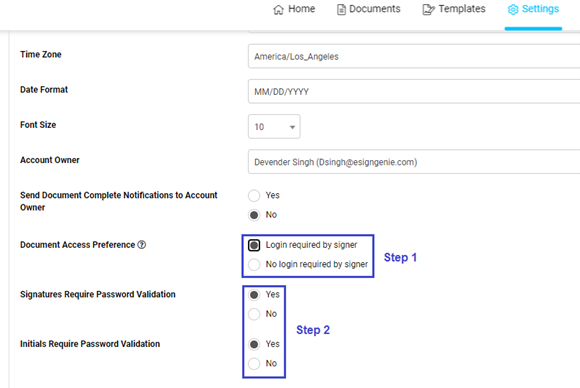The image size is (580, 388).
Task: Select No for signatures password validation
Action: (254, 314)
